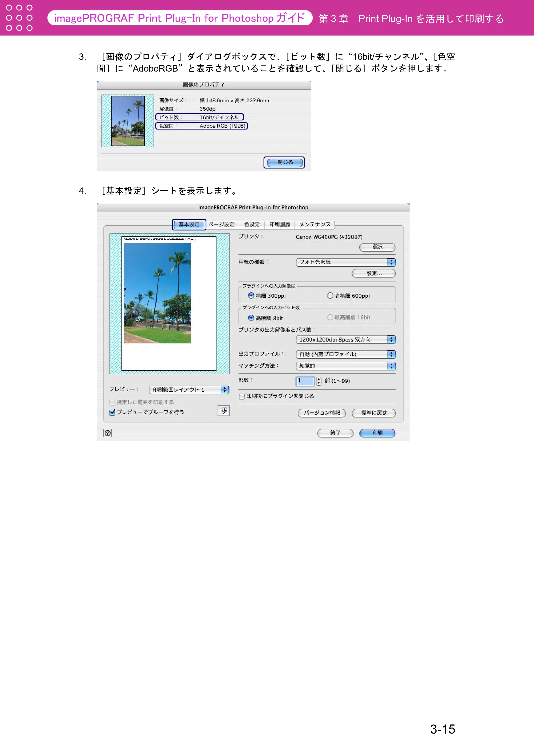Click the 部数 copies stepper arrows

point(319,381)
